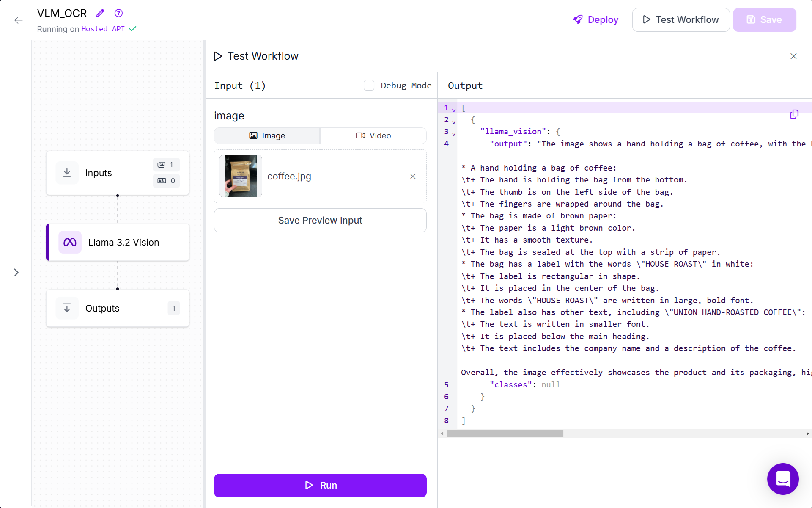This screenshot has height=508, width=812.
Task: Click the horizontal output scrollbar thumb
Action: [505, 433]
